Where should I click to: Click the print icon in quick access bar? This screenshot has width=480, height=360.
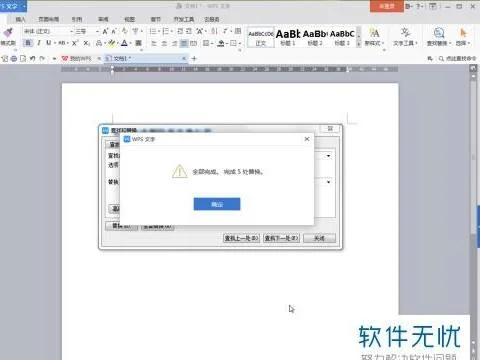point(14,58)
